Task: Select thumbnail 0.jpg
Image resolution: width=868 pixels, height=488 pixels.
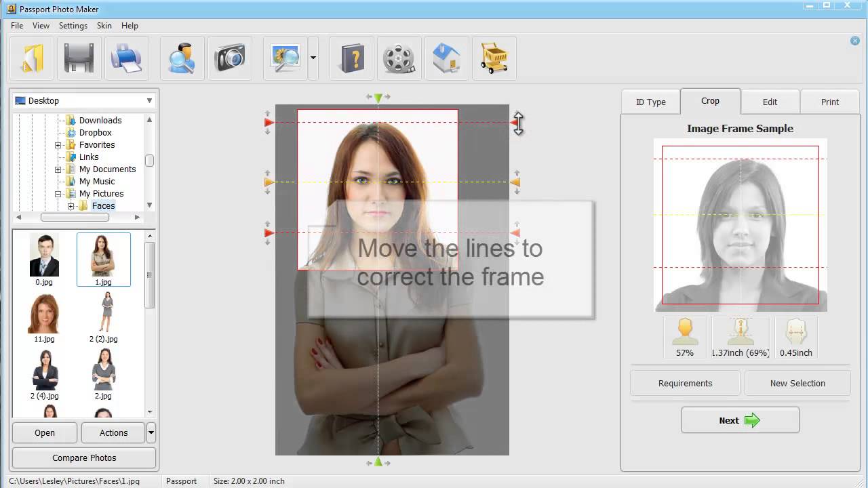Action: (x=44, y=260)
